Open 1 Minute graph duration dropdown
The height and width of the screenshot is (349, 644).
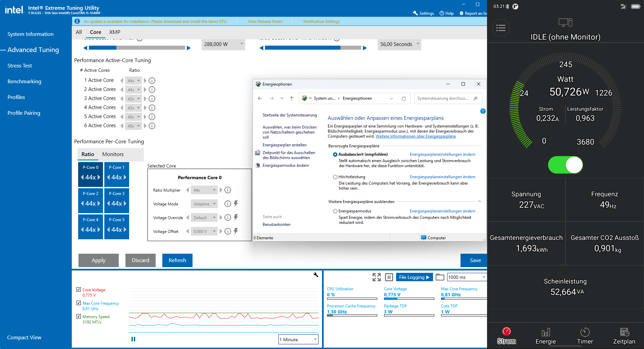tap(299, 340)
